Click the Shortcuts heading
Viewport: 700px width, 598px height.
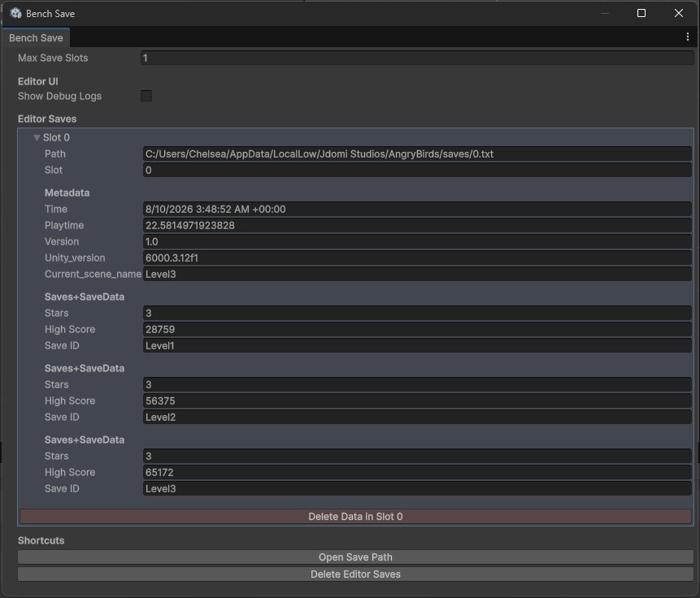[41, 540]
